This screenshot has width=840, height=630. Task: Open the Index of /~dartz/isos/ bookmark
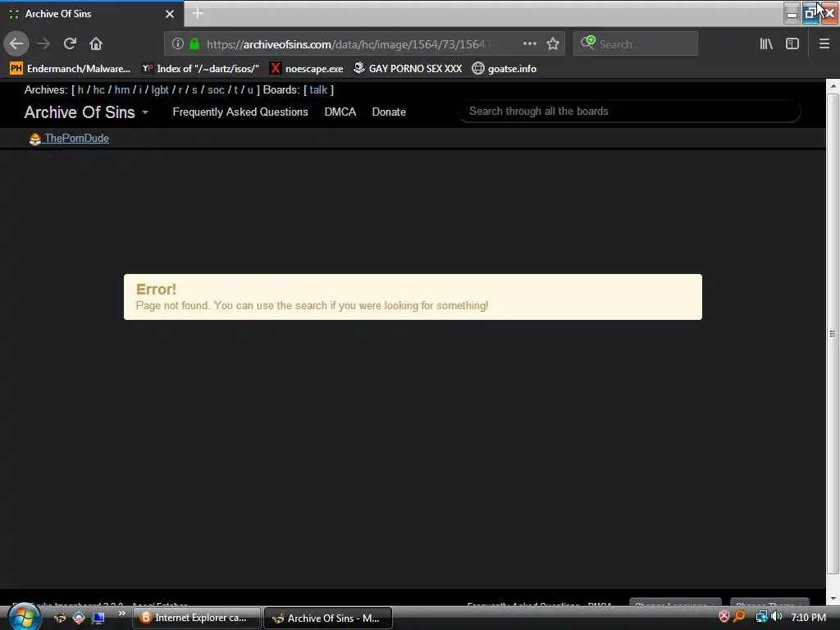coord(200,69)
